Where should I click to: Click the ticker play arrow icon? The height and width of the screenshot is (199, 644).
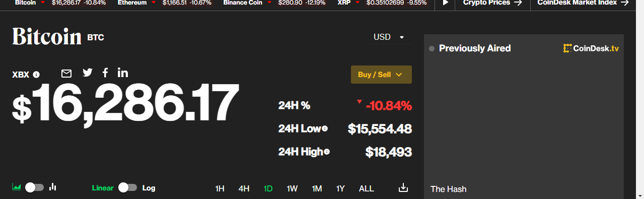(x=445, y=3)
